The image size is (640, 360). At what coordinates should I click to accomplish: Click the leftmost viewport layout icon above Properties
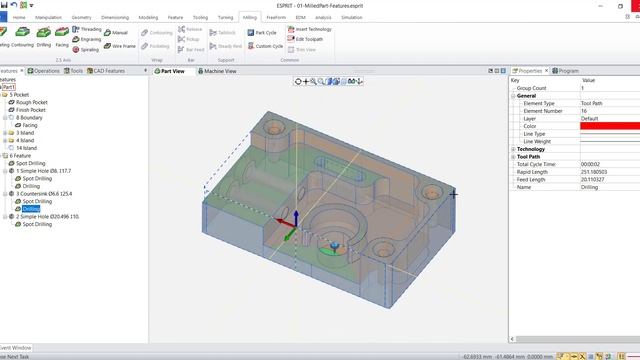tap(491, 71)
